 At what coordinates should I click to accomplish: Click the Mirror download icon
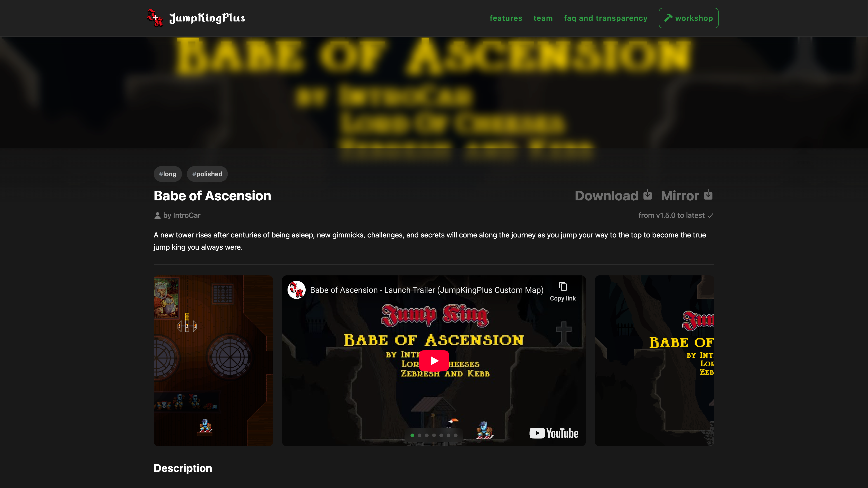click(708, 195)
